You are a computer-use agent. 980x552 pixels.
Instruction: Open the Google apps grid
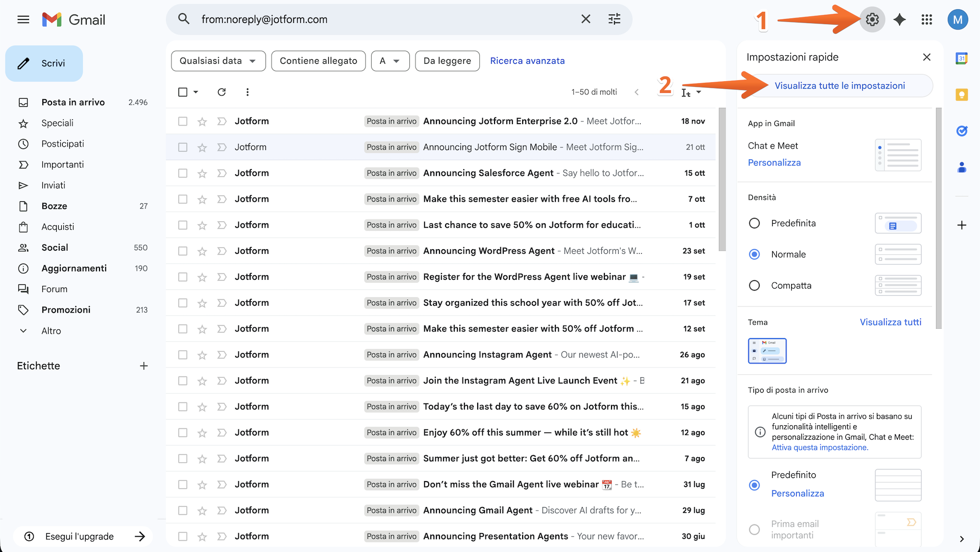point(926,19)
